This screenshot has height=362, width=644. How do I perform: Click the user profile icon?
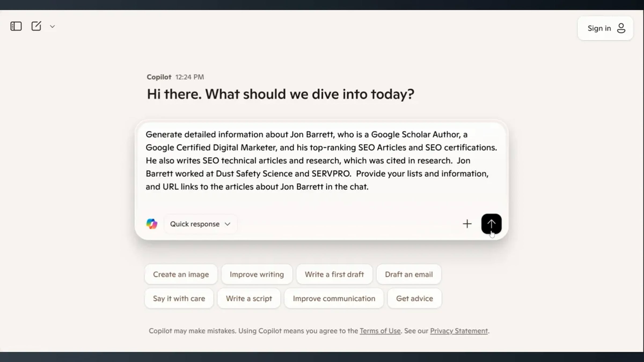[x=621, y=28]
